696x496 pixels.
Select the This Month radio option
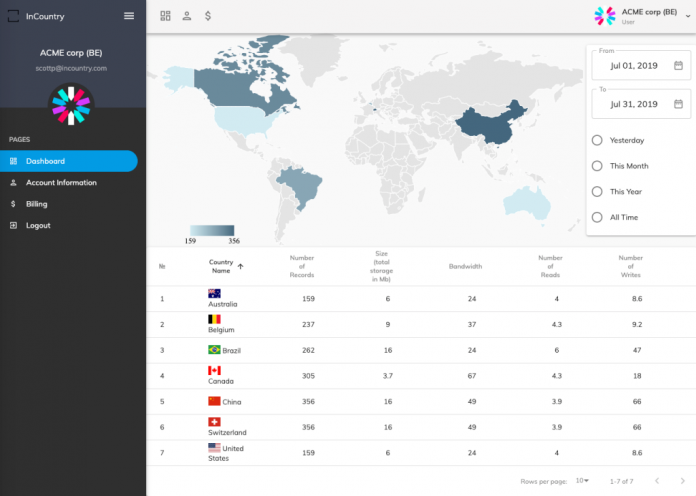coord(597,166)
